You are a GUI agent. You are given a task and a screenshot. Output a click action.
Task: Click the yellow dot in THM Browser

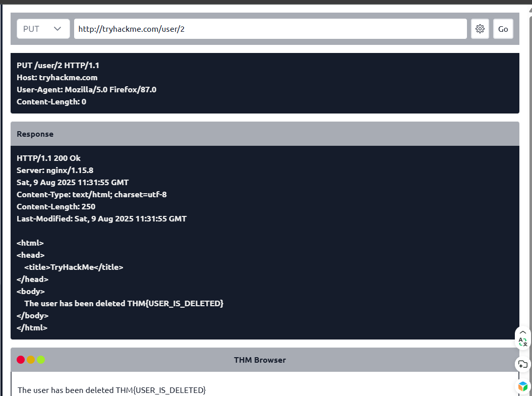[31, 360]
